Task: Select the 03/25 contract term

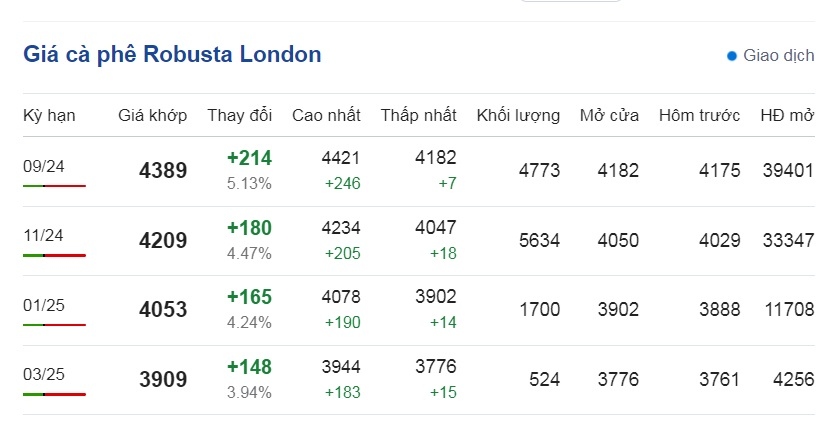Action: [44, 374]
